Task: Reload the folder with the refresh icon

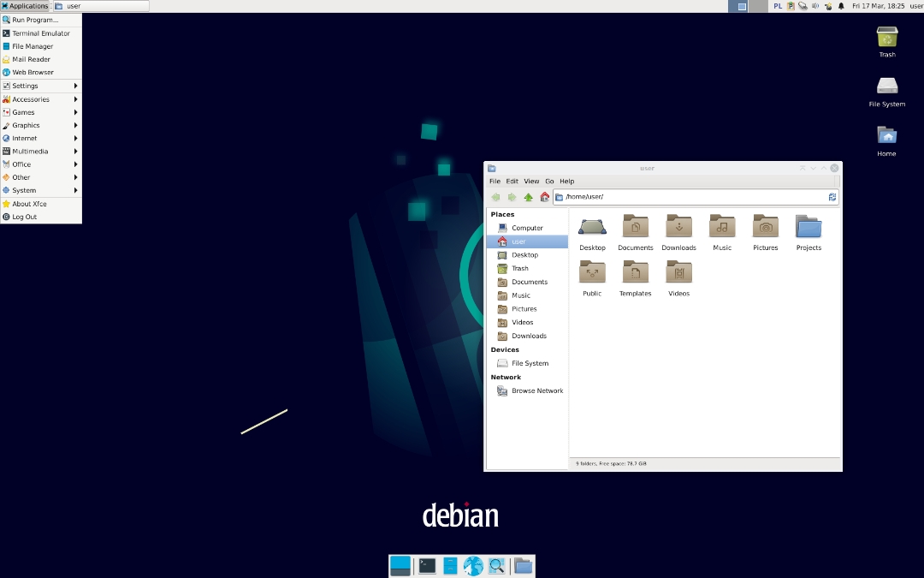Action: (x=832, y=196)
